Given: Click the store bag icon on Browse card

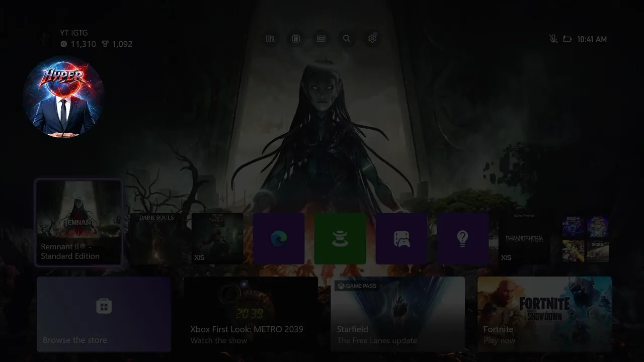Looking at the screenshot, I should [x=104, y=306].
